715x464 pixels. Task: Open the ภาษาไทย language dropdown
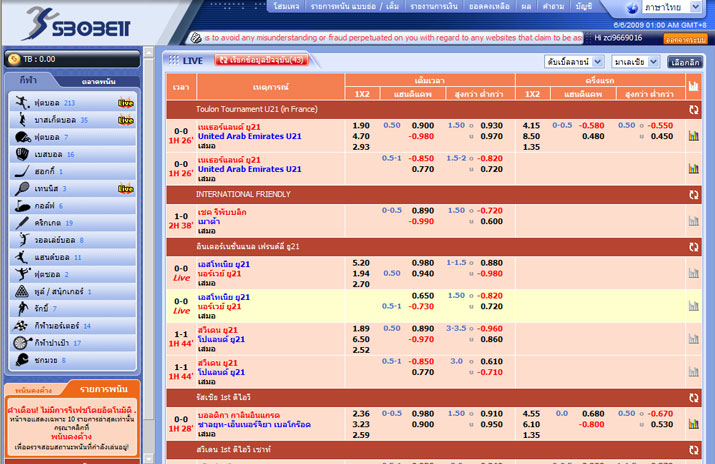tap(668, 7)
